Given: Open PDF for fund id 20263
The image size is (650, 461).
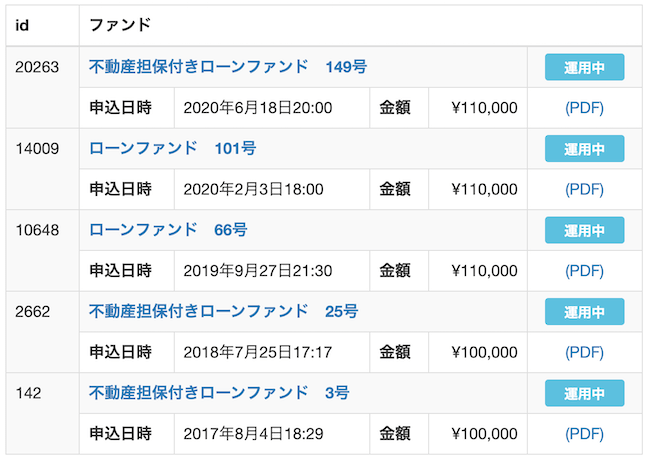Looking at the screenshot, I should click(x=584, y=108).
